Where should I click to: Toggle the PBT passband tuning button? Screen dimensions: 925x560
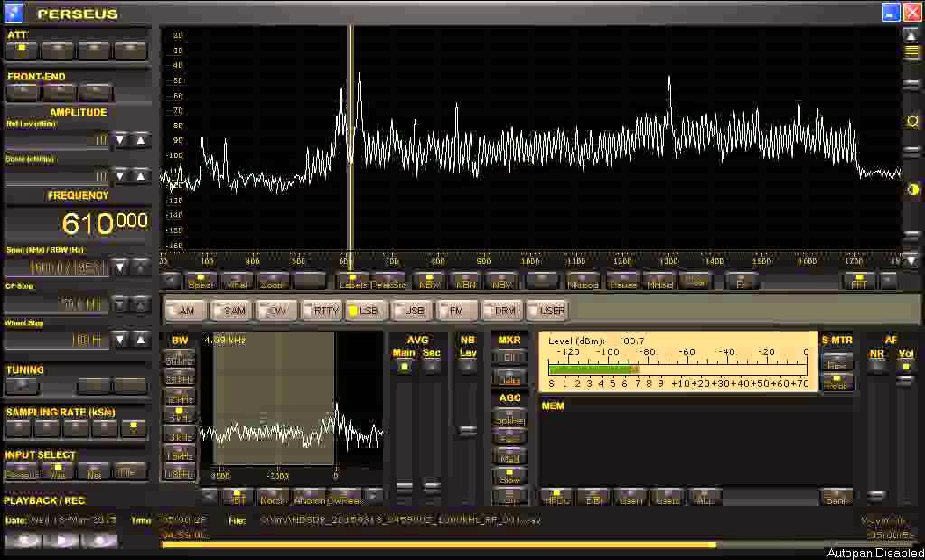237,497
